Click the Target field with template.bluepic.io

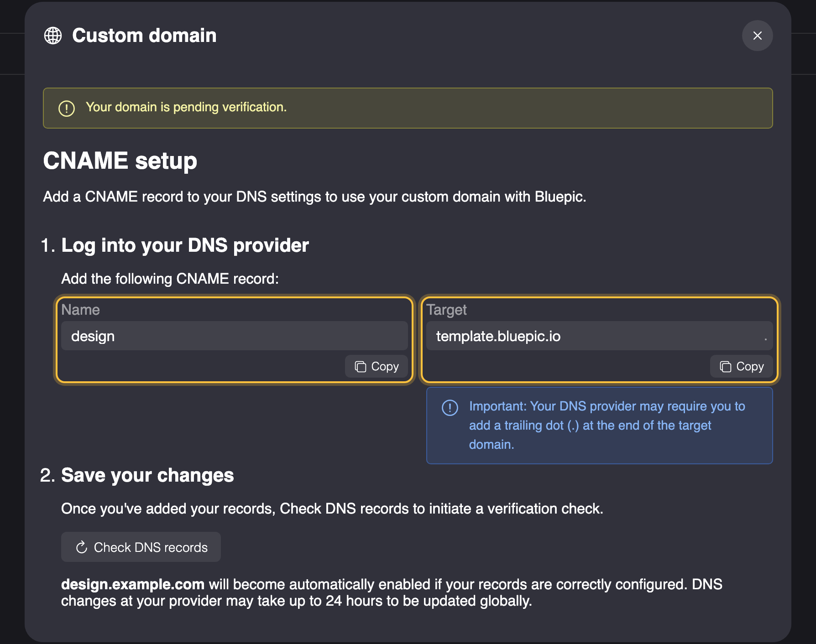(599, 336)
